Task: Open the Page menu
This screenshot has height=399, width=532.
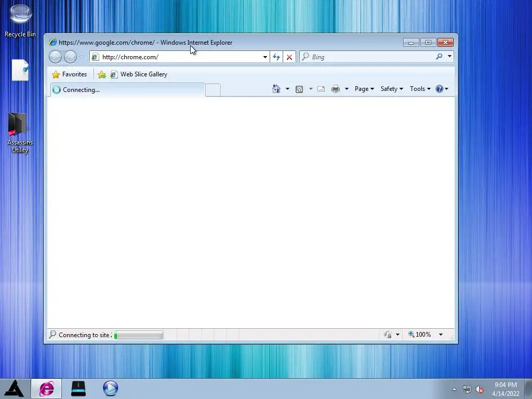Action: pos(364,89)
